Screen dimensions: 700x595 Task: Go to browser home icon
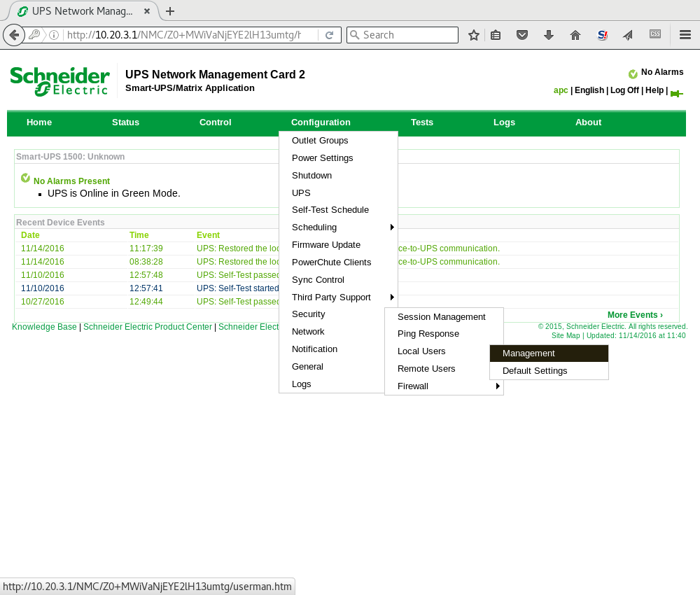575,35
